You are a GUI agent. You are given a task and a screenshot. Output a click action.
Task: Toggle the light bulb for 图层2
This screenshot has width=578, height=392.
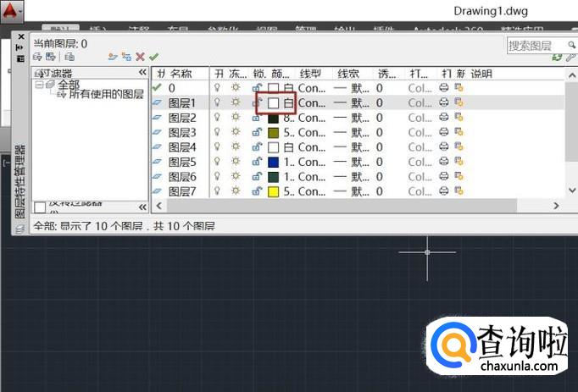pos(218,118)
